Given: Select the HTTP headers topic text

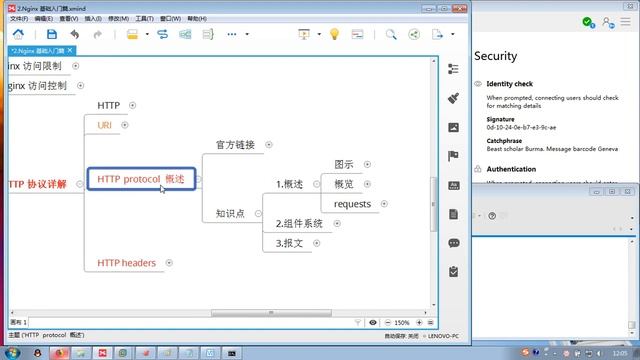Looking at the screenshot, I should click(x=127, y=263).
